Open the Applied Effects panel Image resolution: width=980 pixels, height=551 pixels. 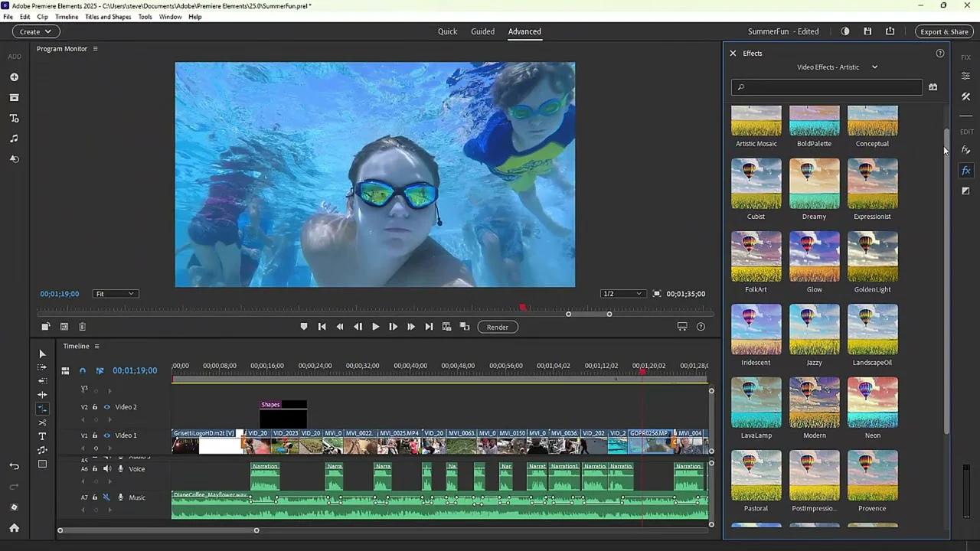coord(966,152)
